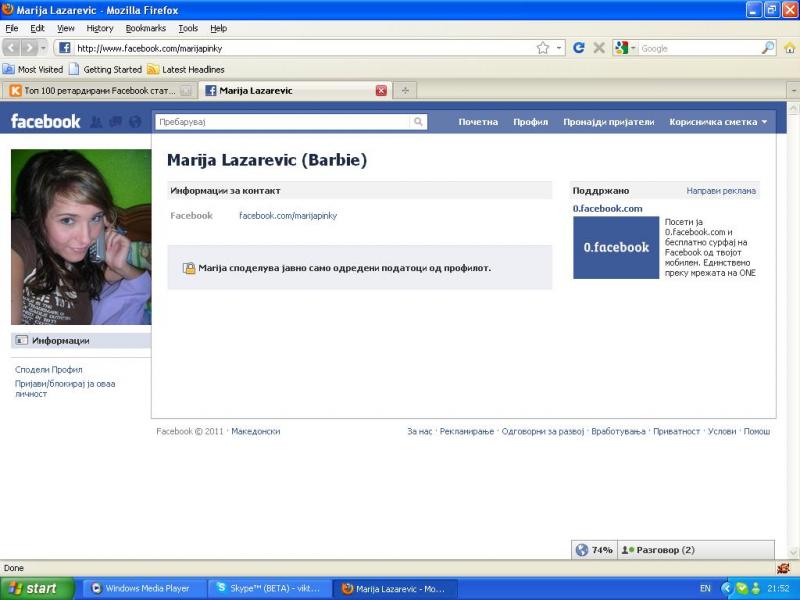Click the EN language indicator in taskbar
This screenshot has height=600, width=800.
705,588
